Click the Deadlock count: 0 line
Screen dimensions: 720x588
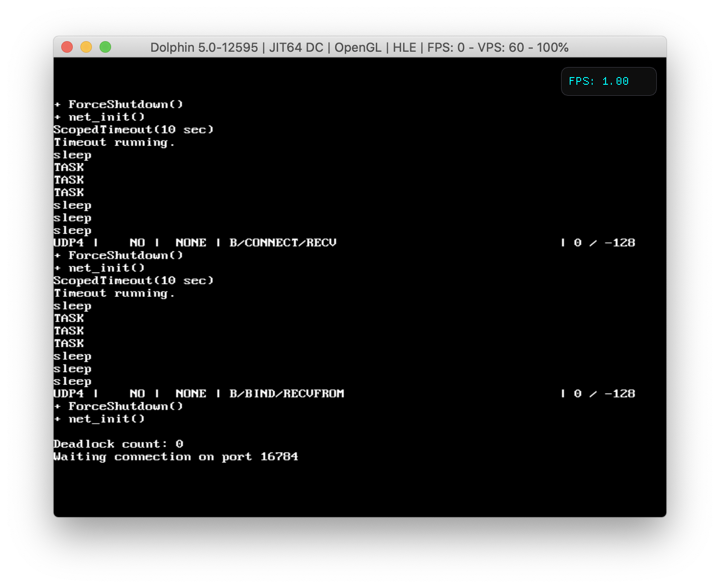tap(117, 444)
